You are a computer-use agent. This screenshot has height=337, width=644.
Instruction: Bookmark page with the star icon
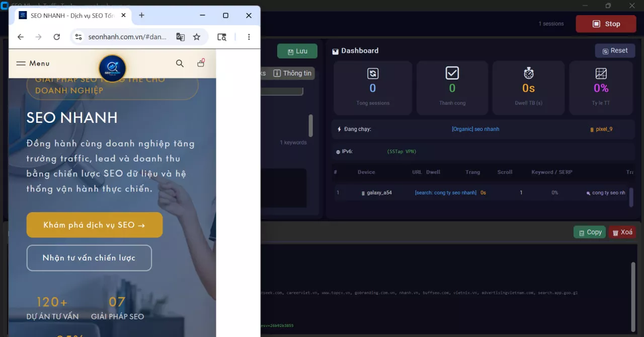[x=197, y=37]
